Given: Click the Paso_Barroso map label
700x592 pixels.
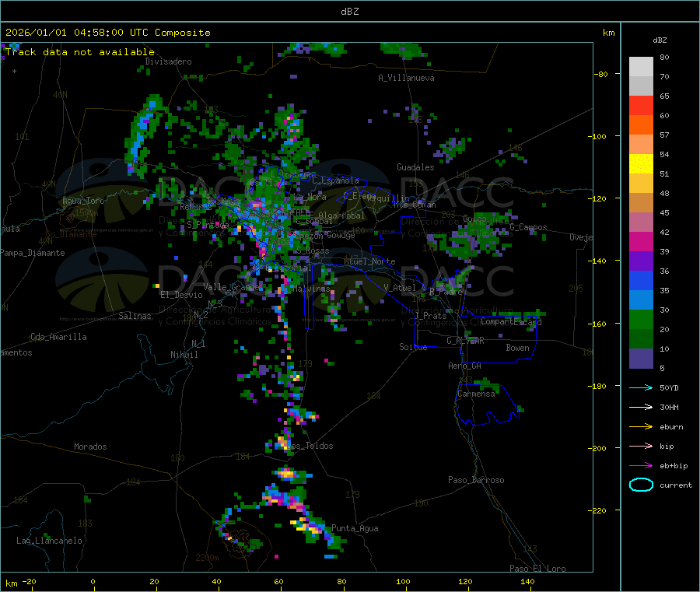Looking at the screenshot, I should point(476,480).
